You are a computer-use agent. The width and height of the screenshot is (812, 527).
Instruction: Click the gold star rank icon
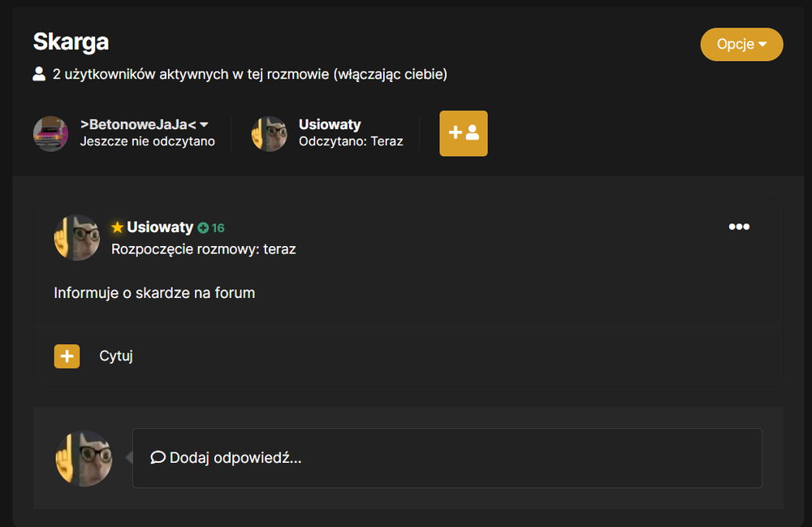click(117, 227)
